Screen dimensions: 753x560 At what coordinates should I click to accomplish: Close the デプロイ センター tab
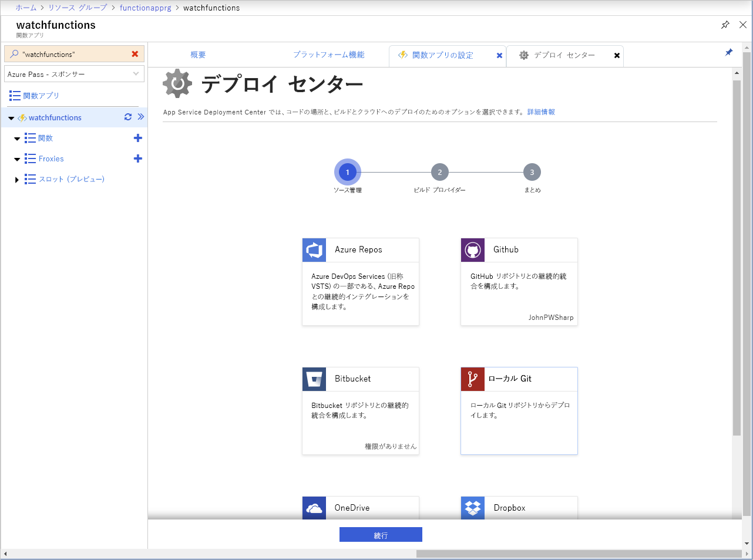pyautogui.click(x=617, y=56)
